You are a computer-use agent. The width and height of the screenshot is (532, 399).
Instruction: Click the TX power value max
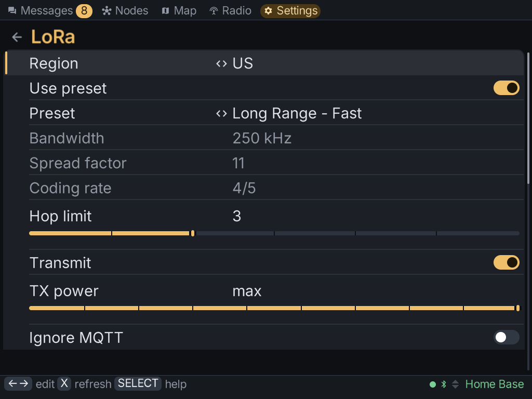tap(247, 291)
